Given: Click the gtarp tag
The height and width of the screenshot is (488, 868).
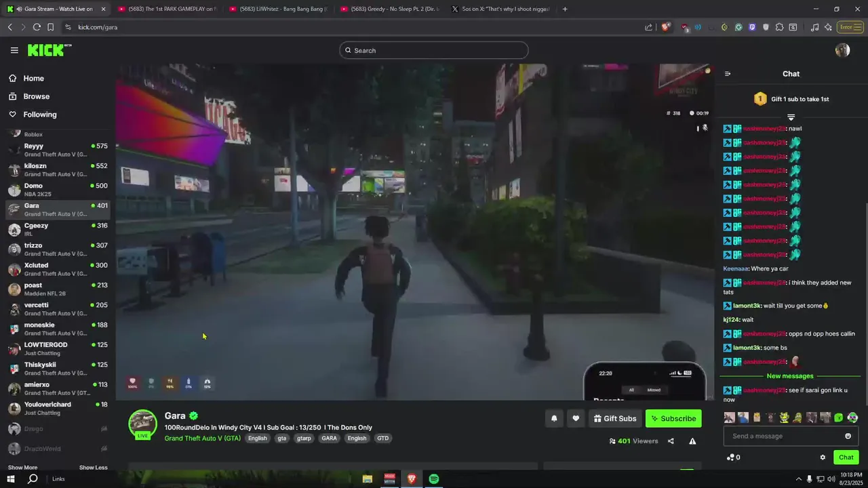Looking at the screenshot, I should point(304,439).
